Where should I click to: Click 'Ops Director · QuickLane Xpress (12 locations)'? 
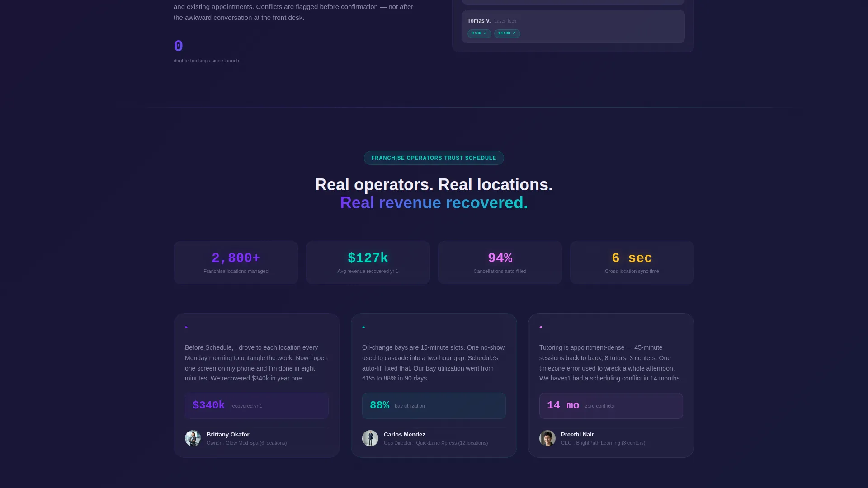tap(436, 443)
